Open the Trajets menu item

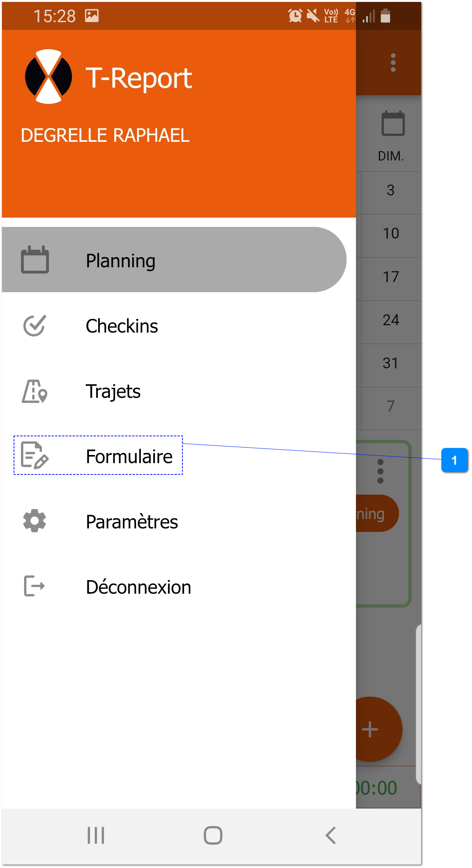113,391
